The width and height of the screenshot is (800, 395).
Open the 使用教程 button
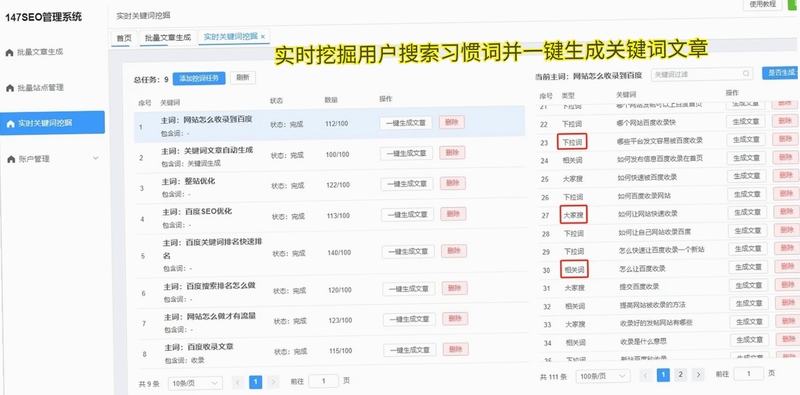click(763, 4)
